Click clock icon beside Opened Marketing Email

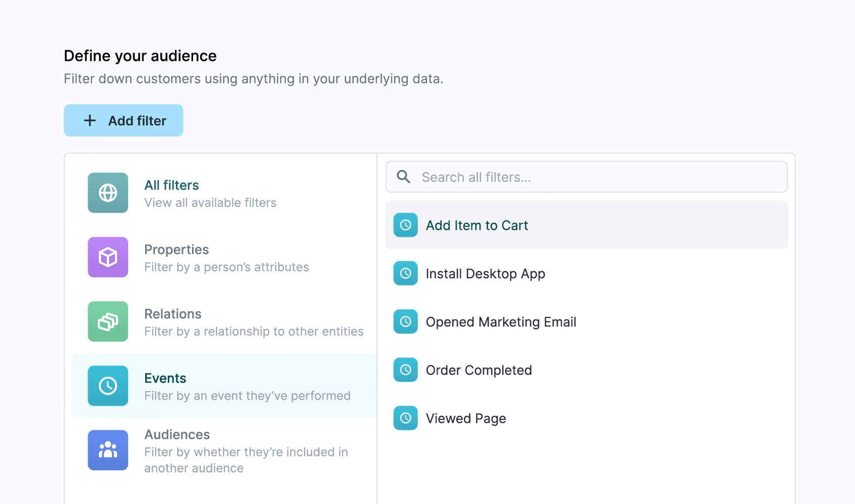tap(405, 322)
